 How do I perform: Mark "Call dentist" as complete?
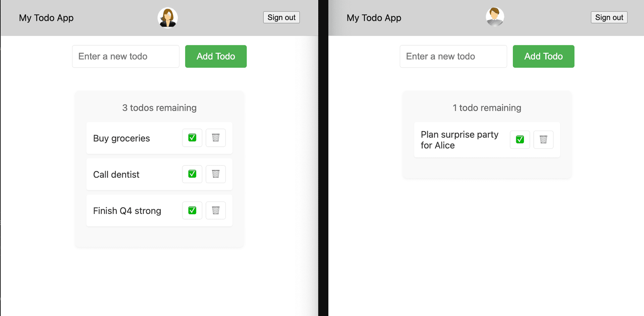click(192, 174)
